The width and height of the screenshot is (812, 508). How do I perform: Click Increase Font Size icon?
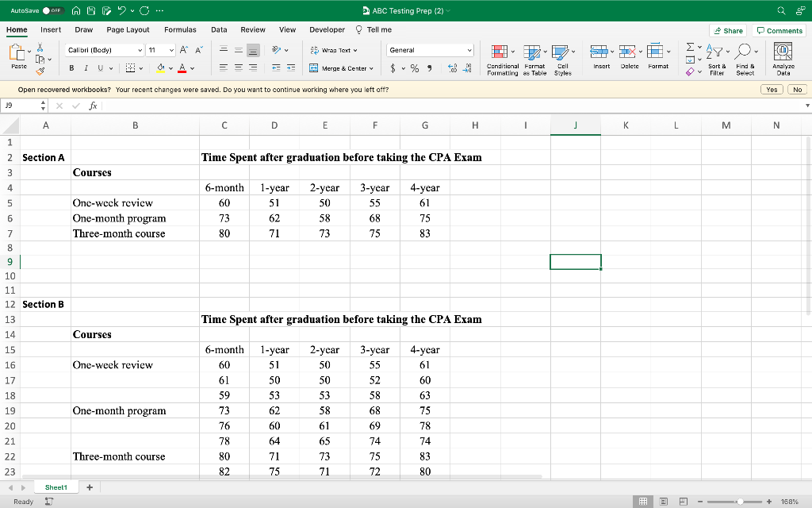point(183,50)
